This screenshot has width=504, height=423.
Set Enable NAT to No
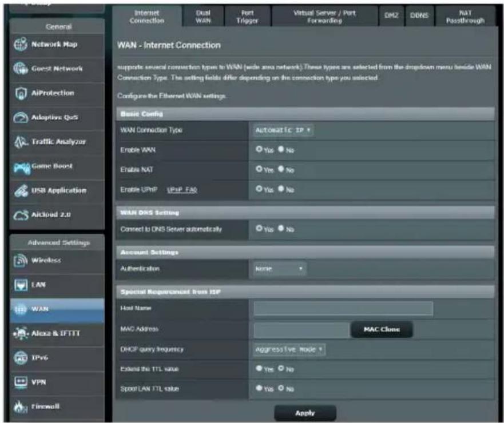(281, 169)
